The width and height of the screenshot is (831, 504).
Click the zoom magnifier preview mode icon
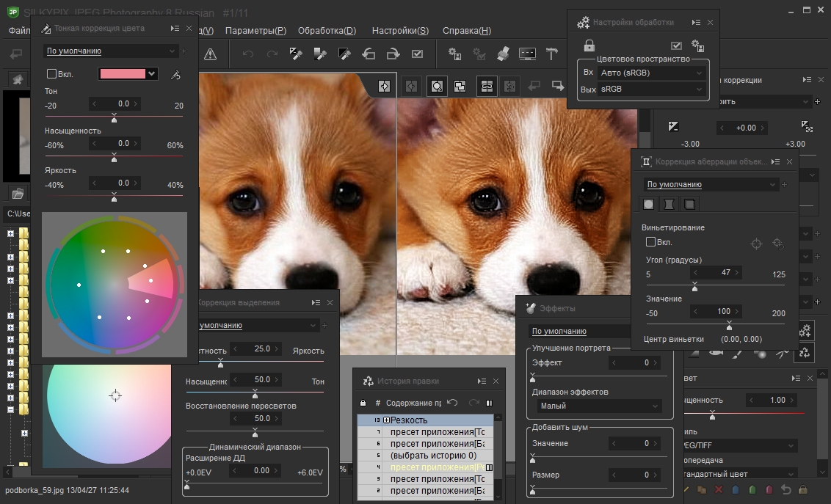[x=437, y=86]
